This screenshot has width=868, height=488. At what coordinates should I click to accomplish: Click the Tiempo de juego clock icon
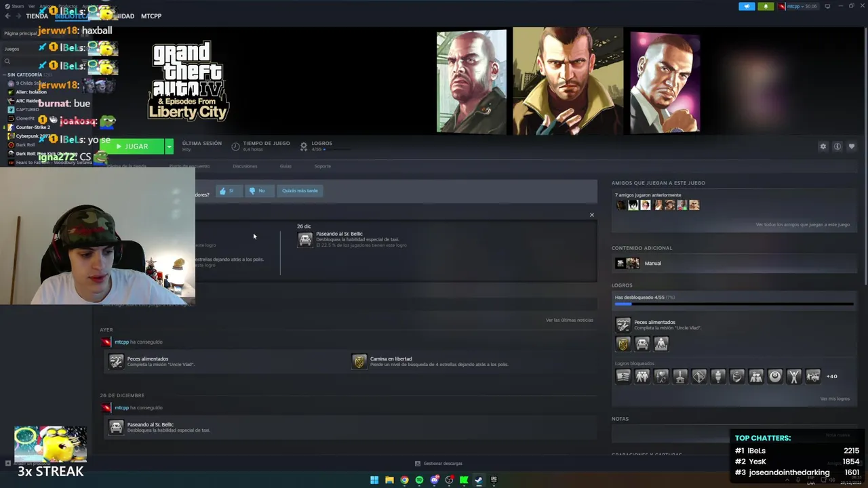(x=235, y=146)
